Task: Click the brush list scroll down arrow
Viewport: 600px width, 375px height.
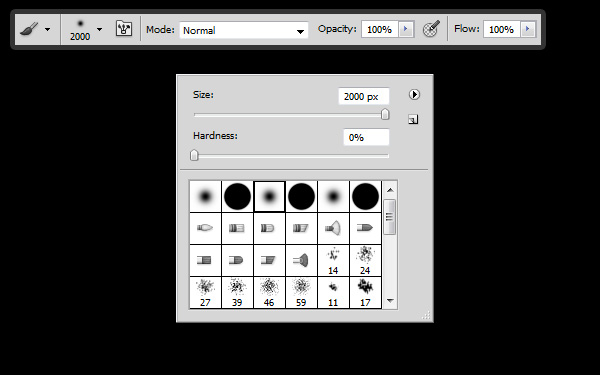Action: 390,301
